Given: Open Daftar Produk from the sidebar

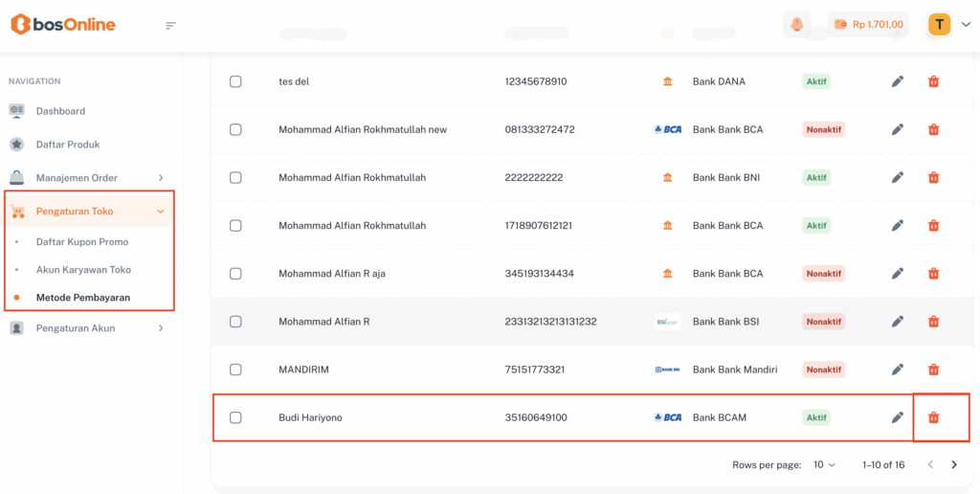Looking at the screenshot, I should pos(68,145).
